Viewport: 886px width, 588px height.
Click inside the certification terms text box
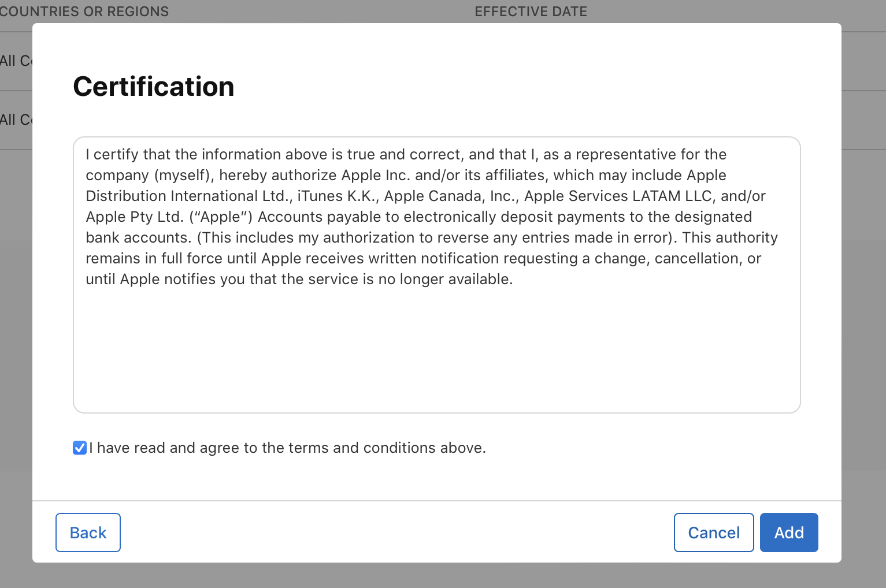pos(437,275)
